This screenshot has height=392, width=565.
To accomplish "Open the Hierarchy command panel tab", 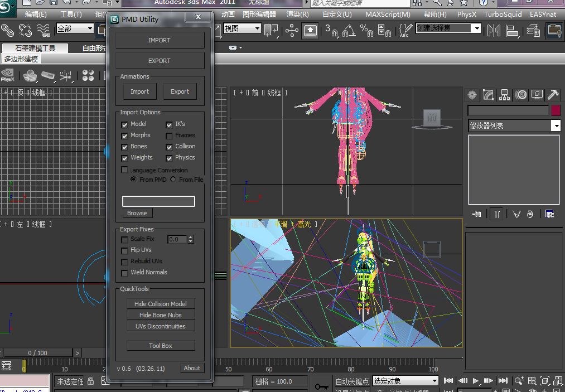I will 504,95.
